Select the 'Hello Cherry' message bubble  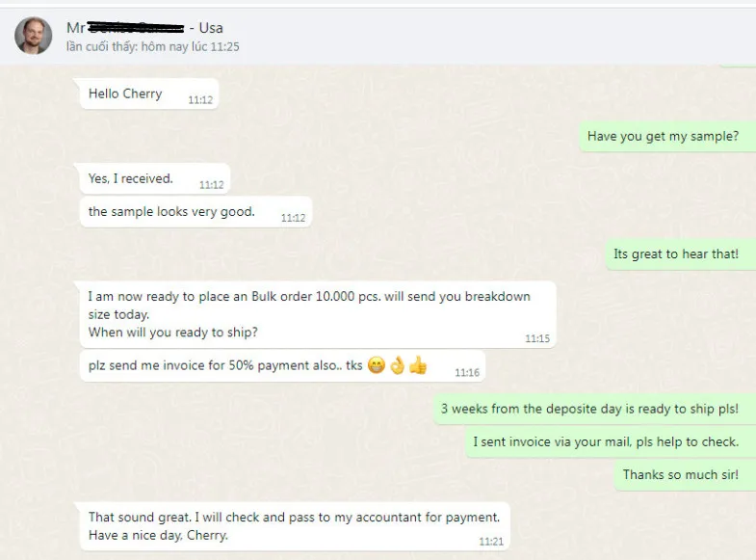point(149,94)
